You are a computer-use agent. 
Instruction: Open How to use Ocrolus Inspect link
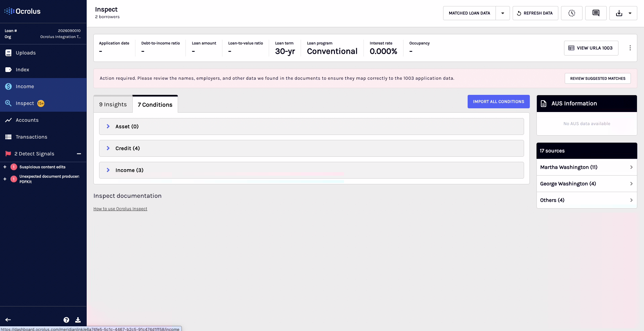click(120, 209)
